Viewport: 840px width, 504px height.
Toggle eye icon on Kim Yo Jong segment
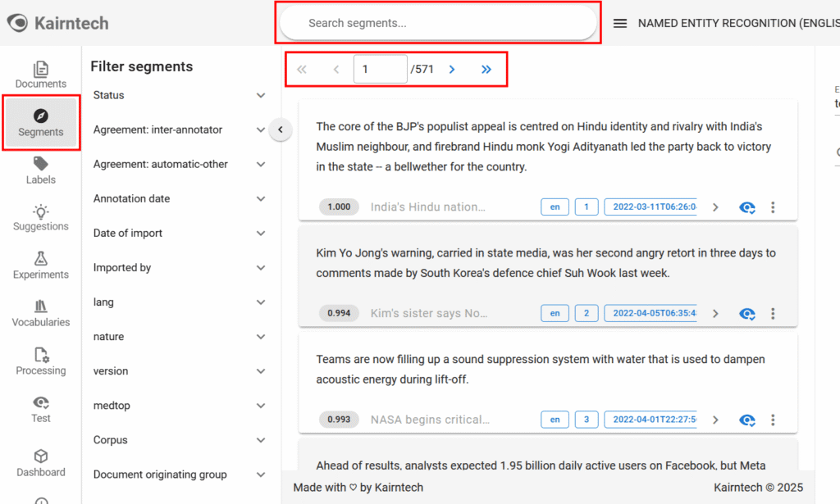pyautogui.click(x=746, y=313)
